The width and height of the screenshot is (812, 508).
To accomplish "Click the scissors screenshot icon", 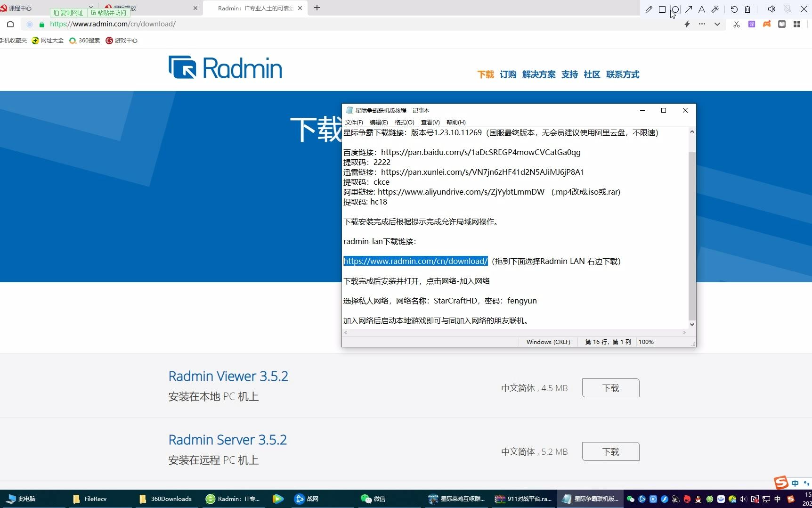I will [737, 24].
